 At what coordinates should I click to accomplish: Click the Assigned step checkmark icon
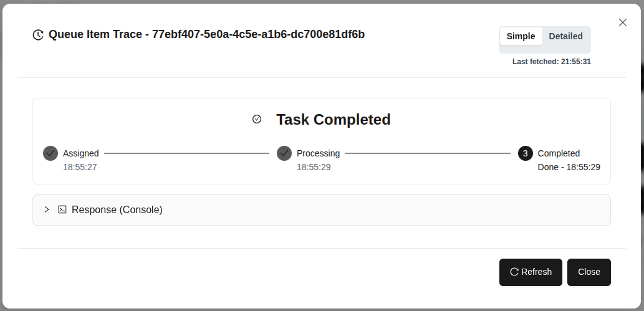tap(50, 153)
